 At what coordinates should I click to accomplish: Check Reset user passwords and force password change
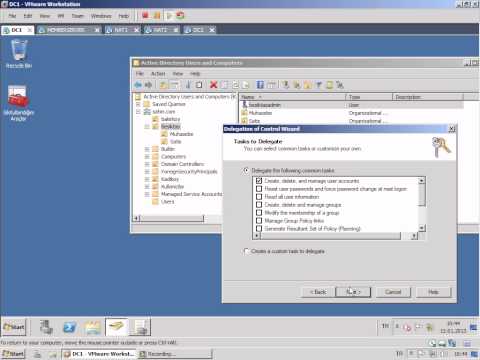[x=259, y=189]
